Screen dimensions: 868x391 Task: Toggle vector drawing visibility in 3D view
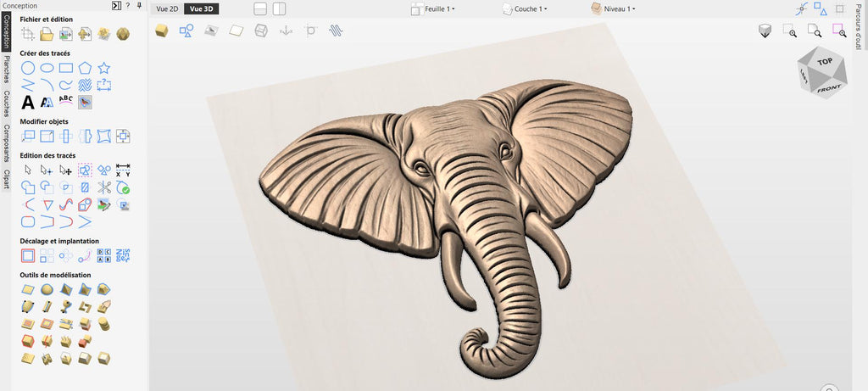pyautogui.click(x=186, y=31)
